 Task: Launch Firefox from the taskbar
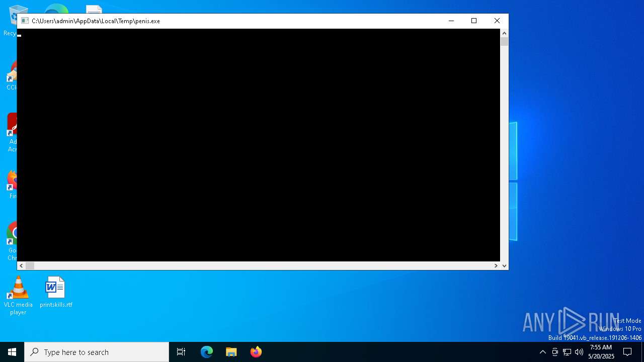point(256,352)
